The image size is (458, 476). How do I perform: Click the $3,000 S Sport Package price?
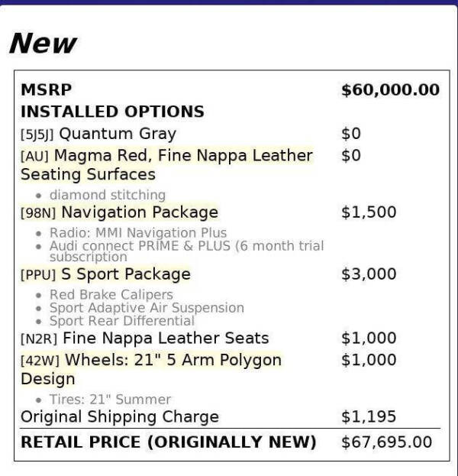click(369, 274)
